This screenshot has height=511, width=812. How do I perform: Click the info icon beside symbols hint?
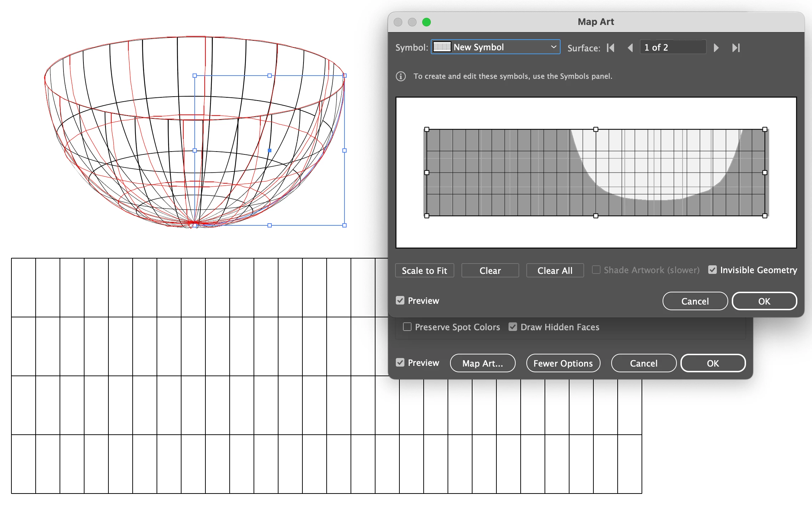pos(401,76)
